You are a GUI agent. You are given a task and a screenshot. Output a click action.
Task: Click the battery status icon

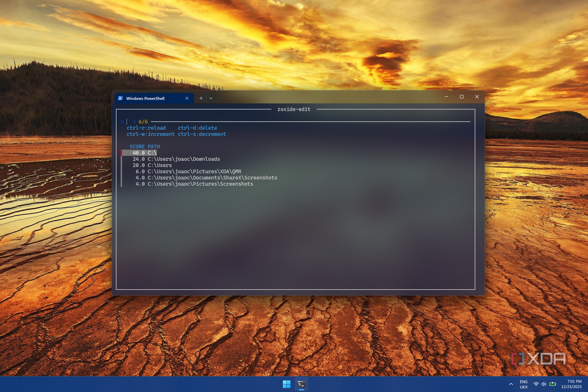(x=552, y=384)
